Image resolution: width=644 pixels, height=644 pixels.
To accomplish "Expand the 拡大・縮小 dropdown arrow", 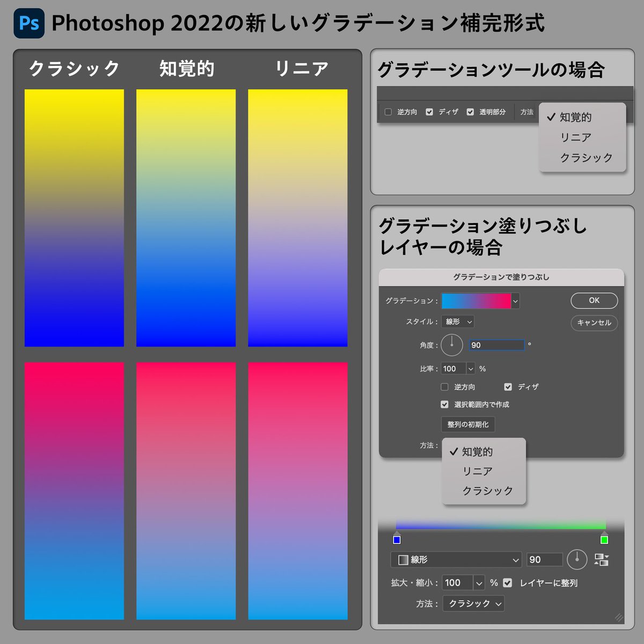I will tap(479, 582).
